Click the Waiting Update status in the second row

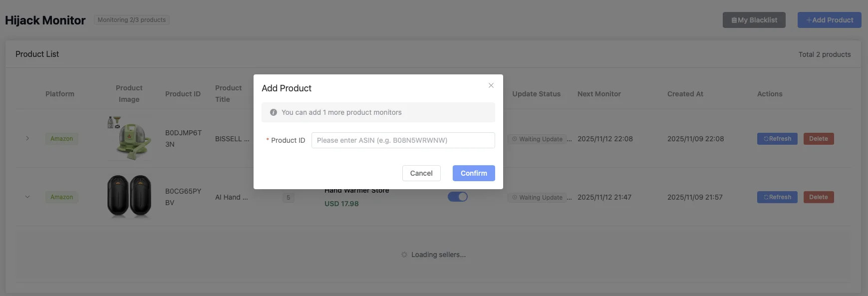(537, 198)
